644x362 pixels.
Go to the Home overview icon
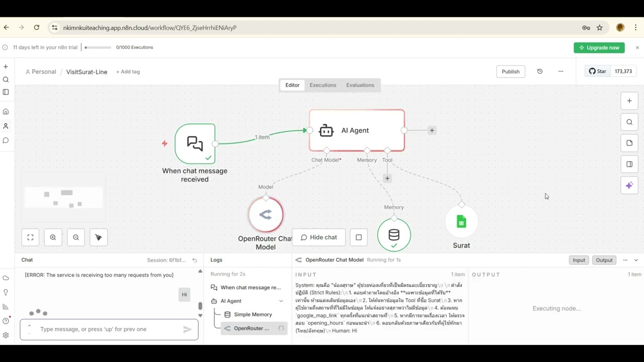click(6, 112)
